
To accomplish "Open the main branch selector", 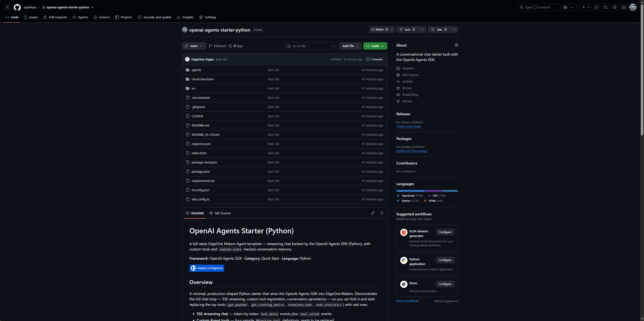I will tap(194, 46).
